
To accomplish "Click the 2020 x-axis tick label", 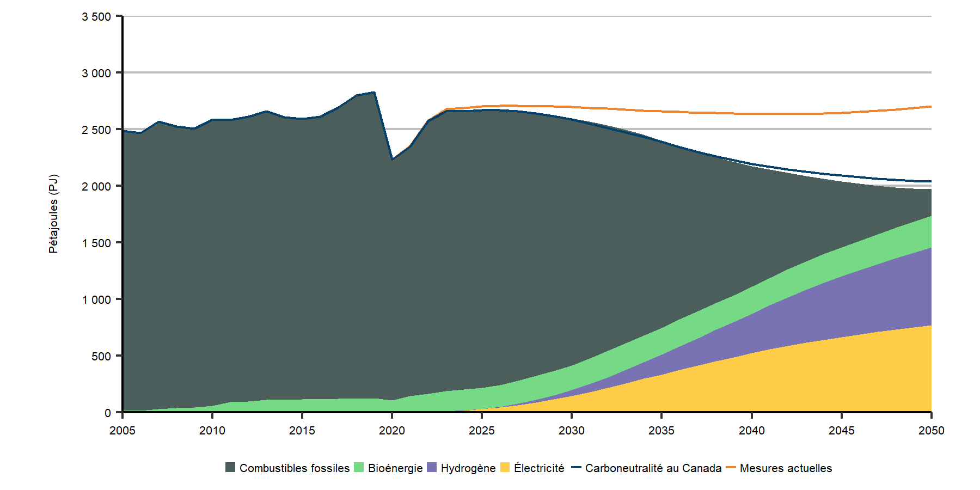I will click(392, 431).
